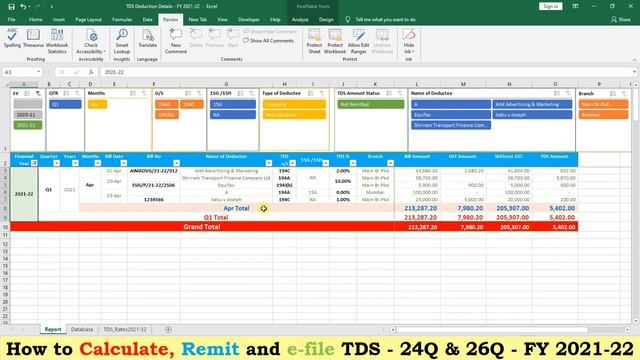Image resolution: width=640 pixels, height=360 pixels.
Task: Toggle Mumbai in the Branch slicer
Action: 603,115
